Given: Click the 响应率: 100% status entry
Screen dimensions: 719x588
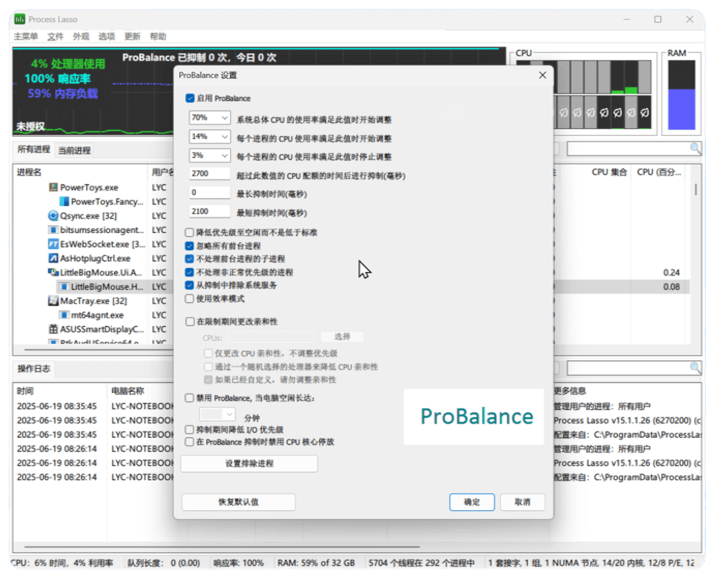Looking at the screenshot, I should tap(238, 563).
